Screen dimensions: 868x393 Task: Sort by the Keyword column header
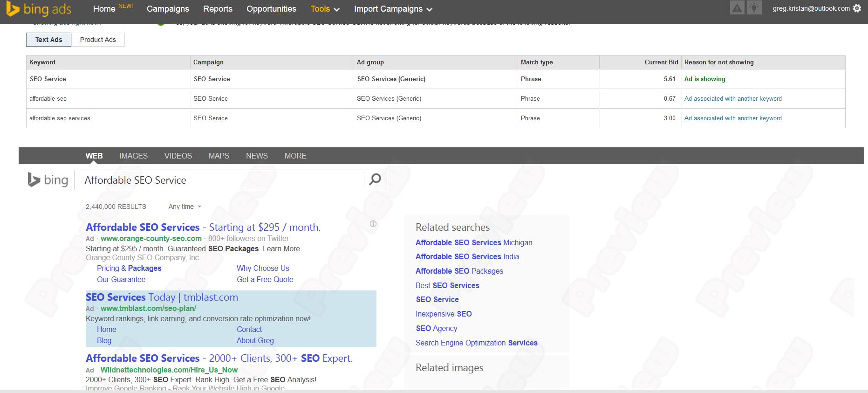pos(108,62)
